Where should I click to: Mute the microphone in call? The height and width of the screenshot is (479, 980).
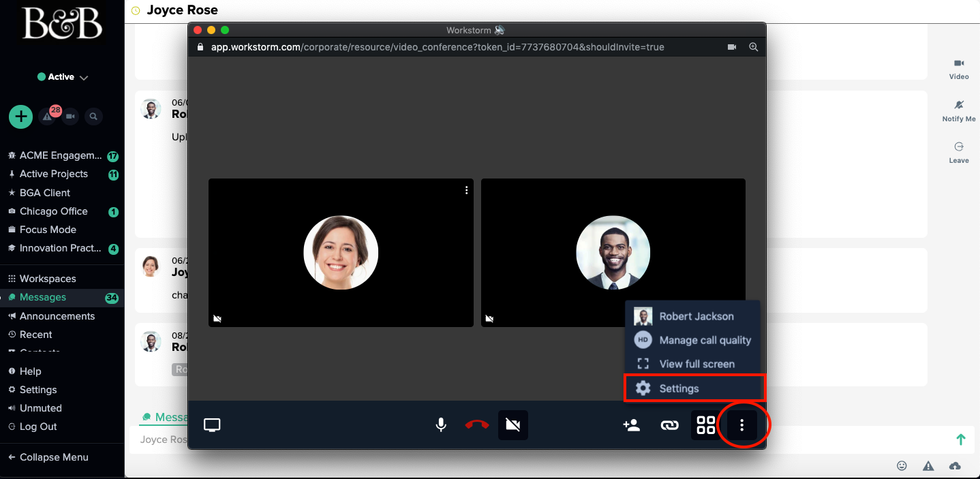click(x=441, y=425)
